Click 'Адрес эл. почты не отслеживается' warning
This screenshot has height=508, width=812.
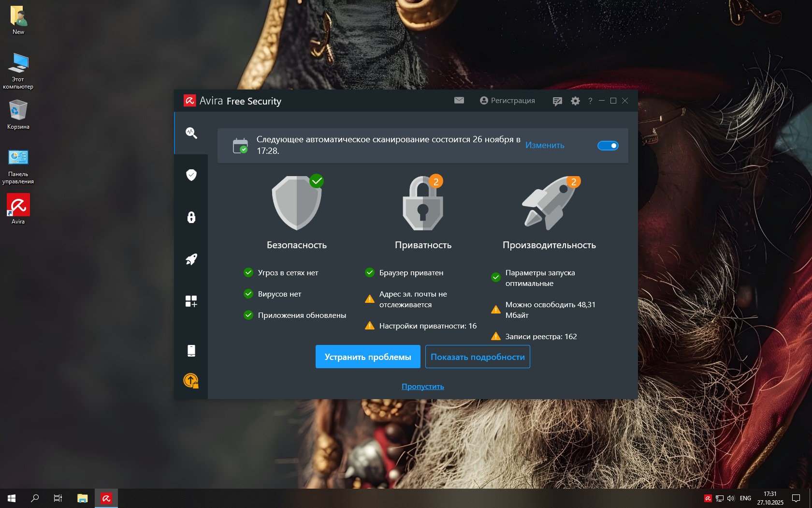pyautogui.click(x=406, y=299)
